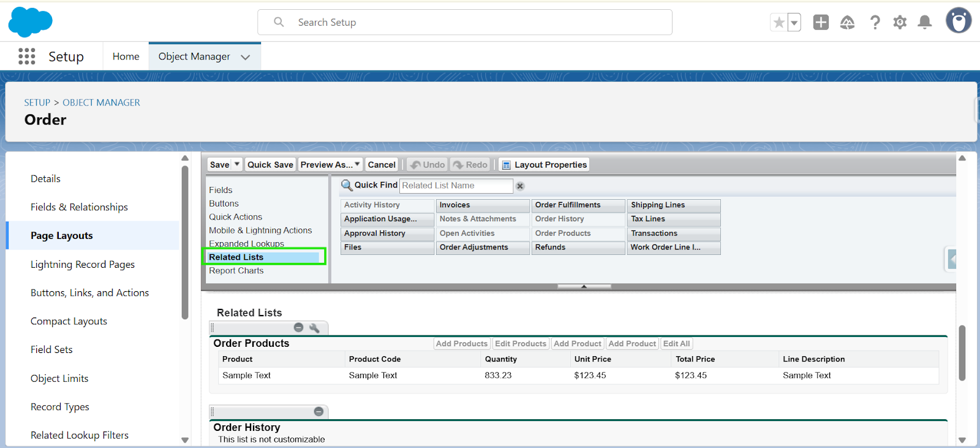
Task: Select Report Charts in the palette categories
Action: (236, 270)
